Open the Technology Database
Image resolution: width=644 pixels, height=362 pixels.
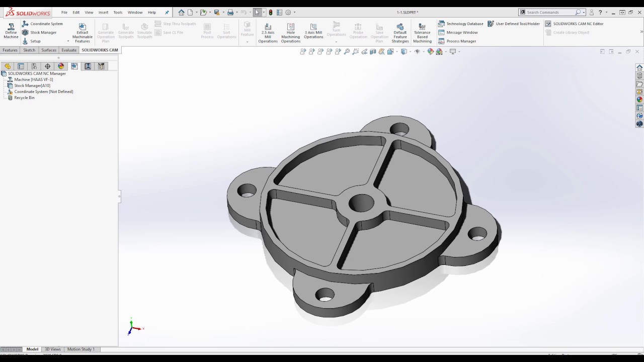pos(460,24)
